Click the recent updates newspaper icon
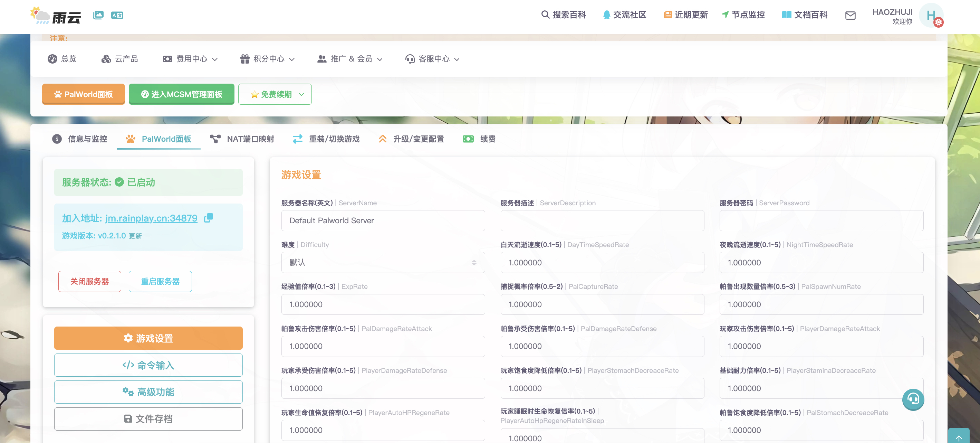The image size is (980, 443). point(667,15)
